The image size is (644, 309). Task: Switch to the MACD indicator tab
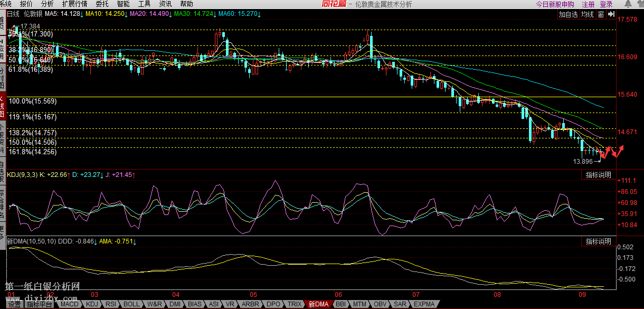(69, 304)
